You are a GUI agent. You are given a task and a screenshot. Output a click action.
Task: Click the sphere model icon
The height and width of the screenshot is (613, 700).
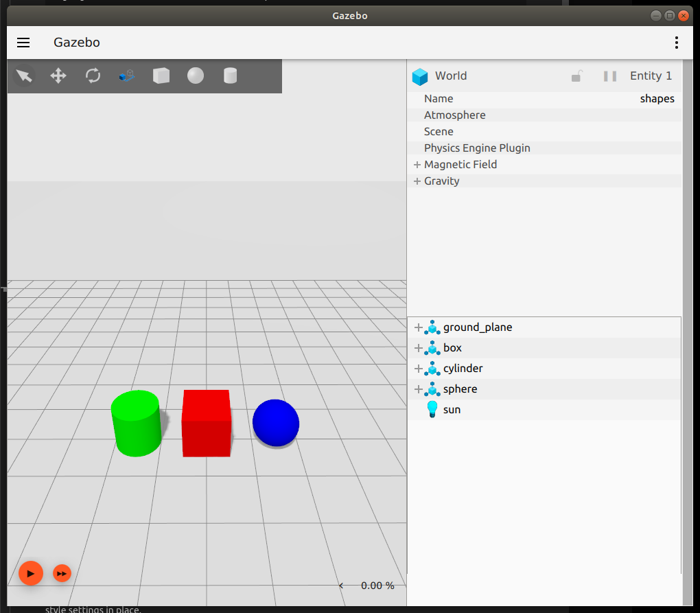(x=432, y=389)
